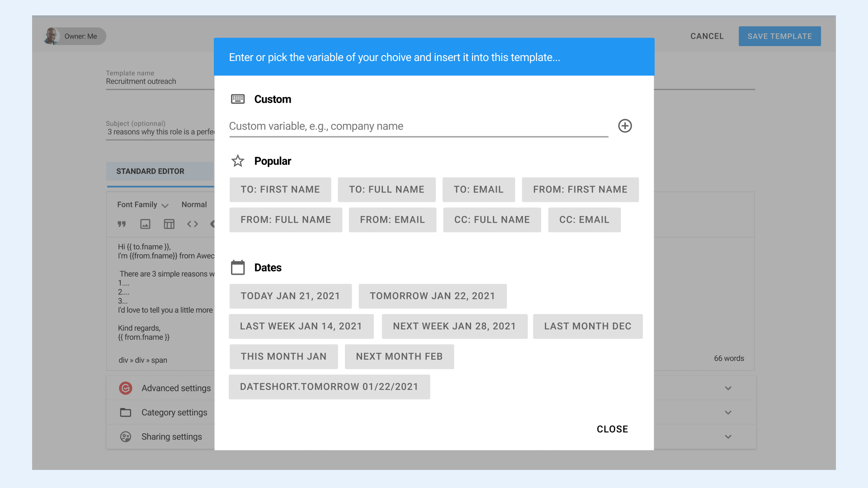
Task: Select the FROM: EMAIL popular variable
Action: coord(392,220)
